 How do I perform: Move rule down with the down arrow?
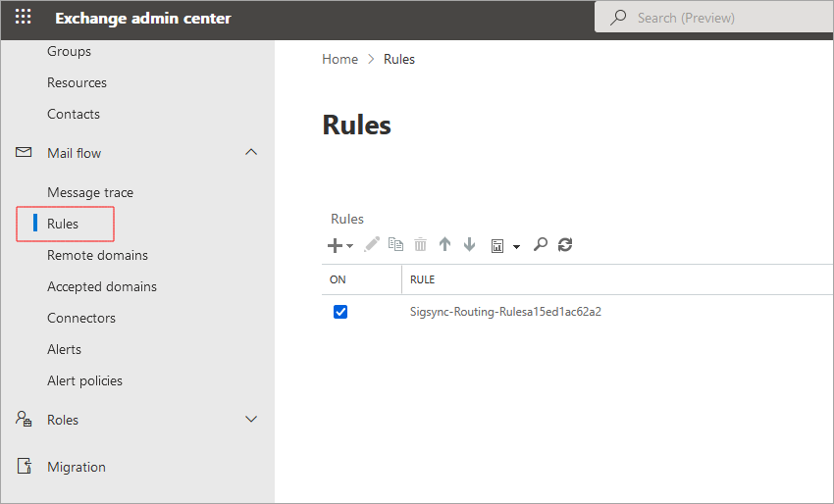coord(469,245)
